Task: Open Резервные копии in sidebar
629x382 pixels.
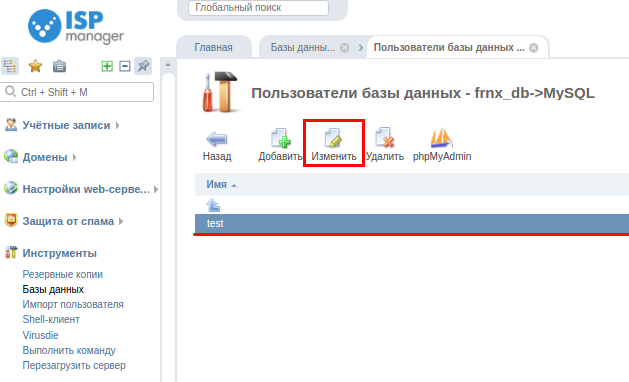Action: (x=63, y=274)
